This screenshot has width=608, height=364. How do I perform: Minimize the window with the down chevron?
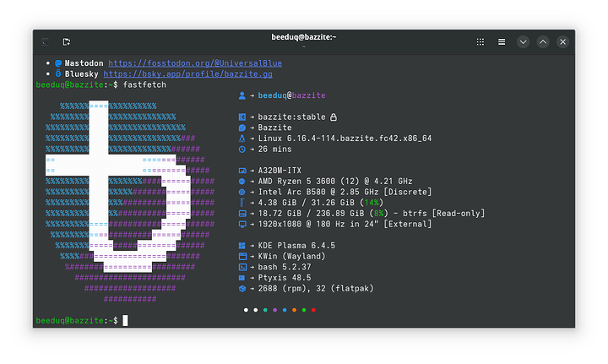(524, 41)
